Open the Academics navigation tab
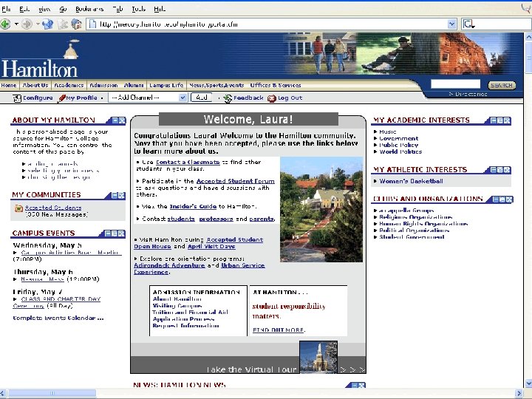This screenshot has height=399, width=532. point(69,85)
